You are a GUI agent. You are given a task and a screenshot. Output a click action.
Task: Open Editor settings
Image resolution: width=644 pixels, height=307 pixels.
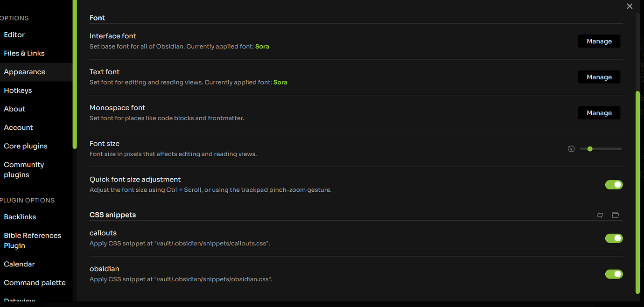click(14, 34)
